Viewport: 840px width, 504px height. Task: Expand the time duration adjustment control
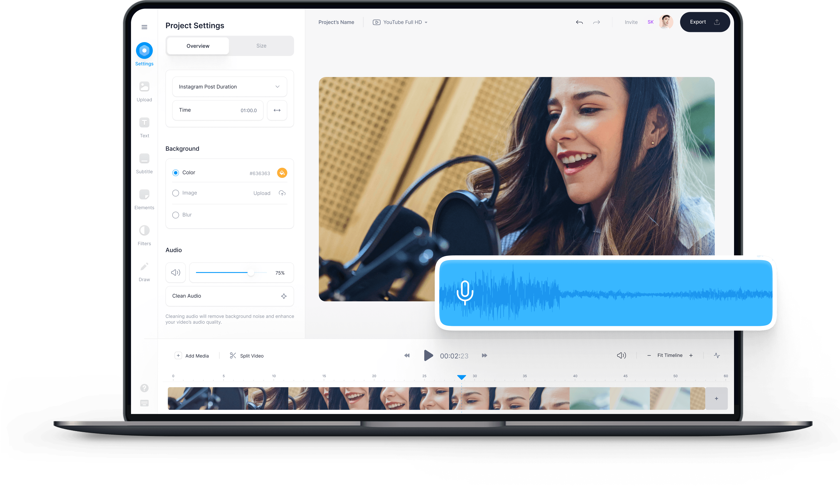(x=277, y=110)
